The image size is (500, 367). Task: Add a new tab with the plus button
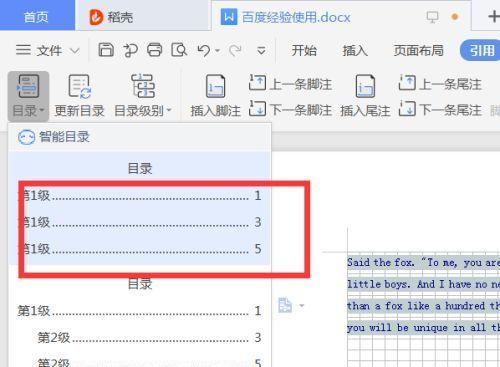[x=494, y=16]
